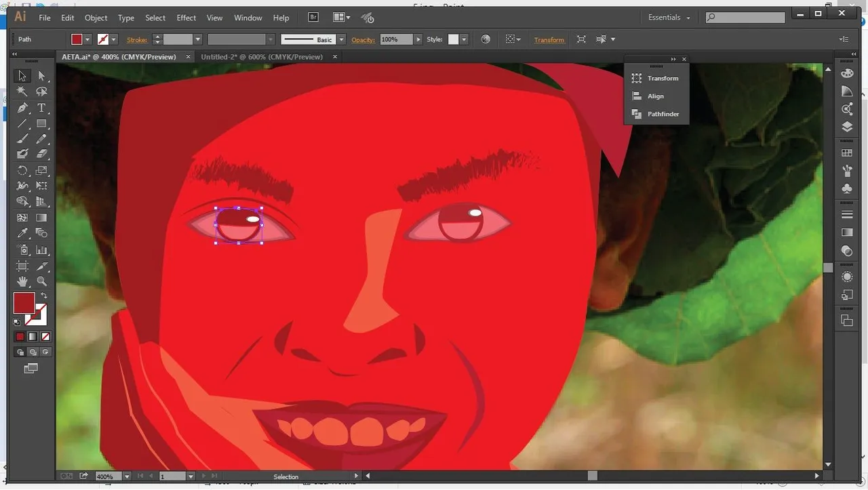Select the Zoom magnifier tool

[41, 281]
